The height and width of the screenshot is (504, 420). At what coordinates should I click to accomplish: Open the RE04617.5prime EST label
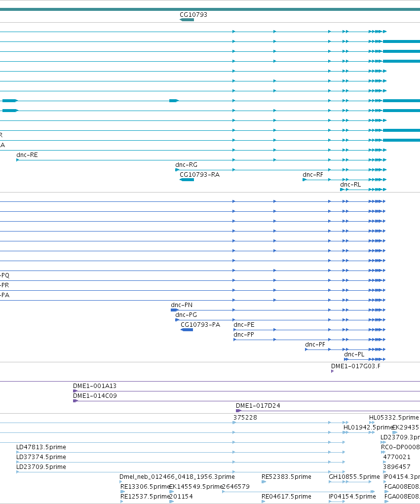tap(286, 497)
